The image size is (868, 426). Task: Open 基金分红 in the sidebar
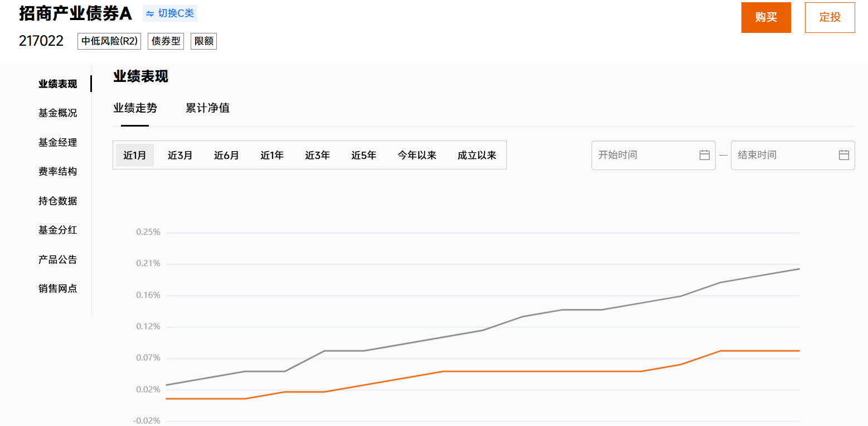(57, 230)
